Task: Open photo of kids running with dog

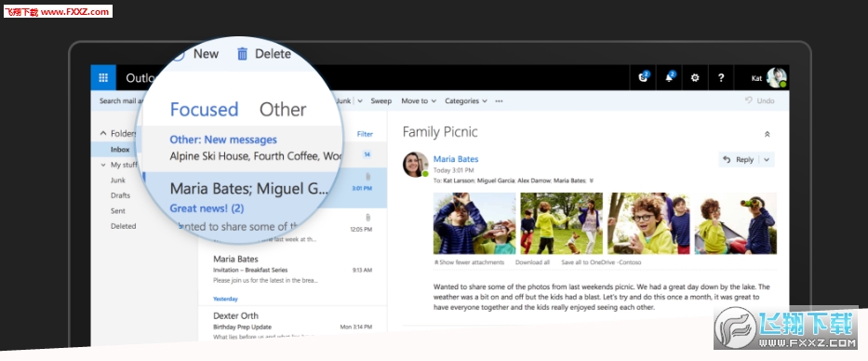Action: [561, 223]
